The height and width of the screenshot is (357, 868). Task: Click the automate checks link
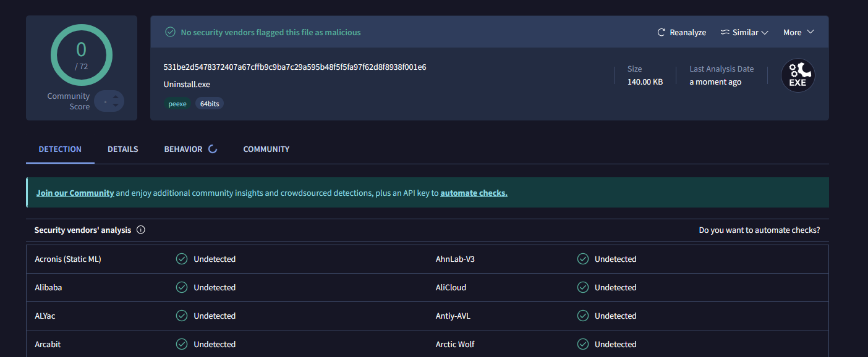point(474,192)
